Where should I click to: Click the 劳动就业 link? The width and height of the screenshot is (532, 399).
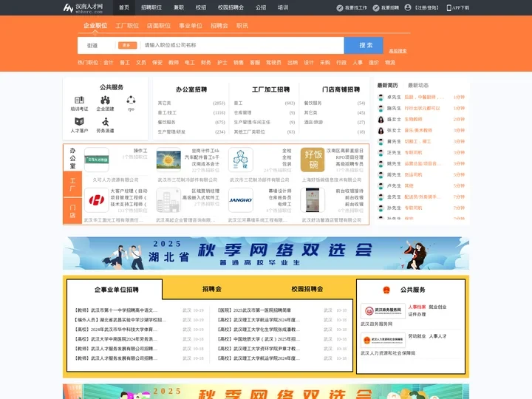417,336
